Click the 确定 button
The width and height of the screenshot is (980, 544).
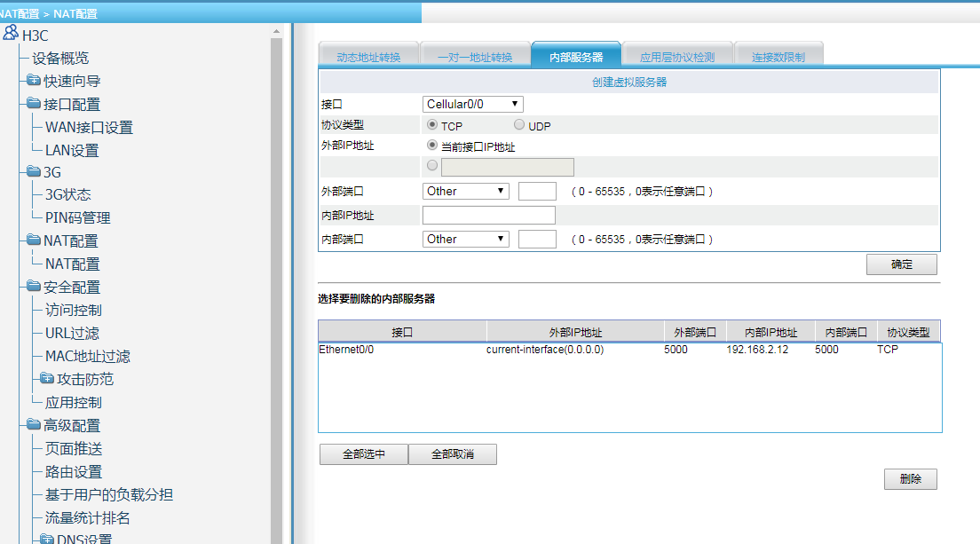tap(901, 264)
